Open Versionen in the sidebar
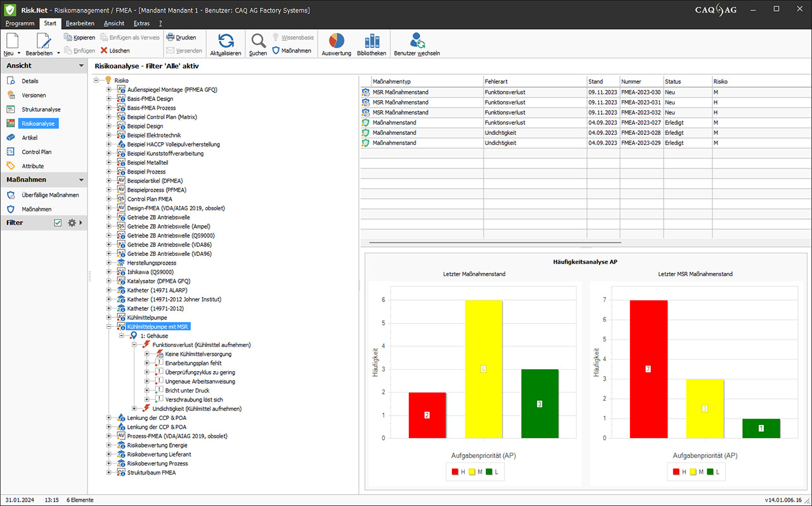Viewport: 812px width, 506px height. pos(34,95)
